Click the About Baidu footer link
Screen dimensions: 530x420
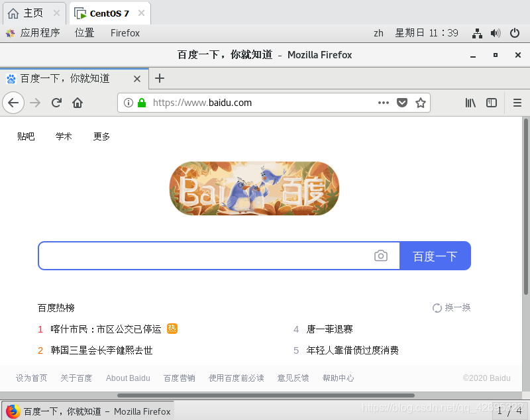click(128, 378)
